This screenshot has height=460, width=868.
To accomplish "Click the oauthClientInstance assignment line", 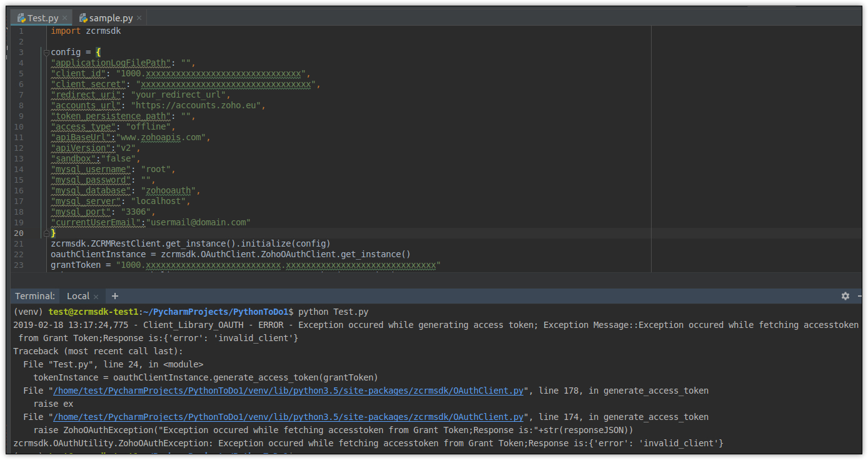I will click(231, 255).
